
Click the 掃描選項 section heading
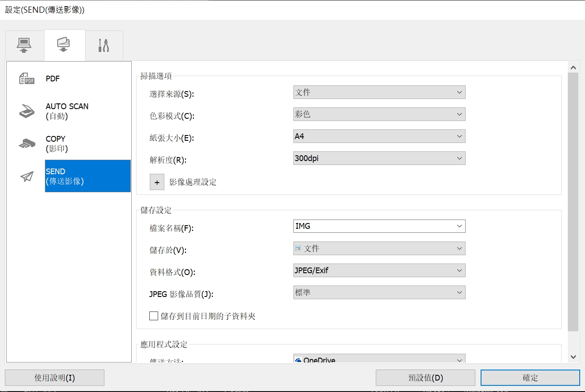[156, 76]
